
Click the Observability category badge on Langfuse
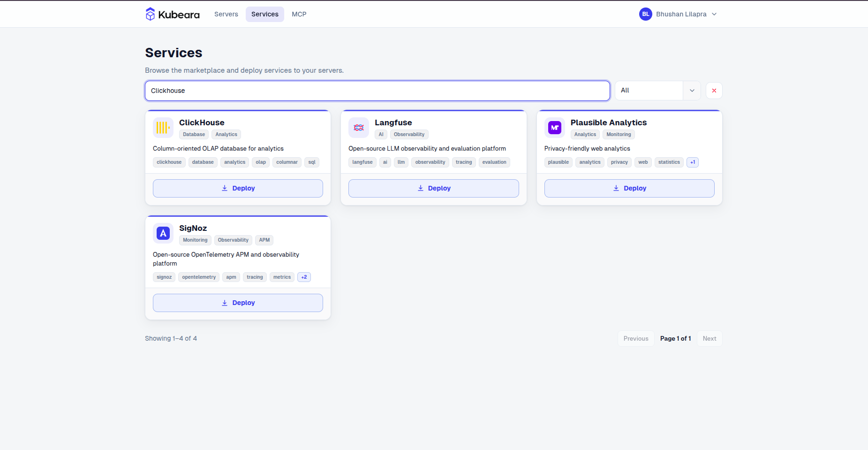[409, 135]
